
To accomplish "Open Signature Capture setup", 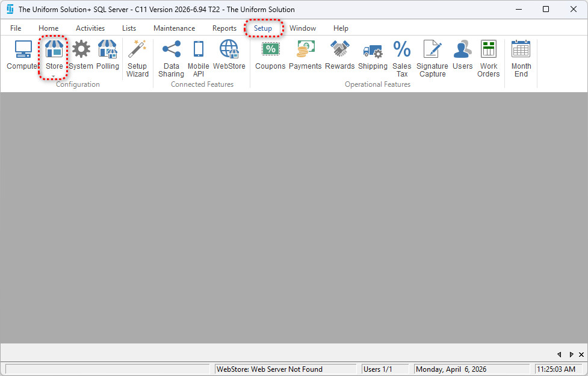I will 432,58.
